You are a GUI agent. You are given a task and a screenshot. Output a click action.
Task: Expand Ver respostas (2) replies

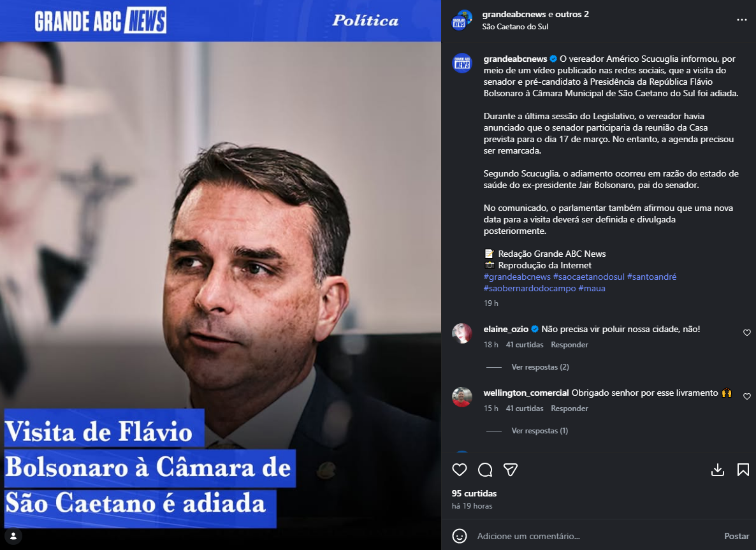click(540, 367)
